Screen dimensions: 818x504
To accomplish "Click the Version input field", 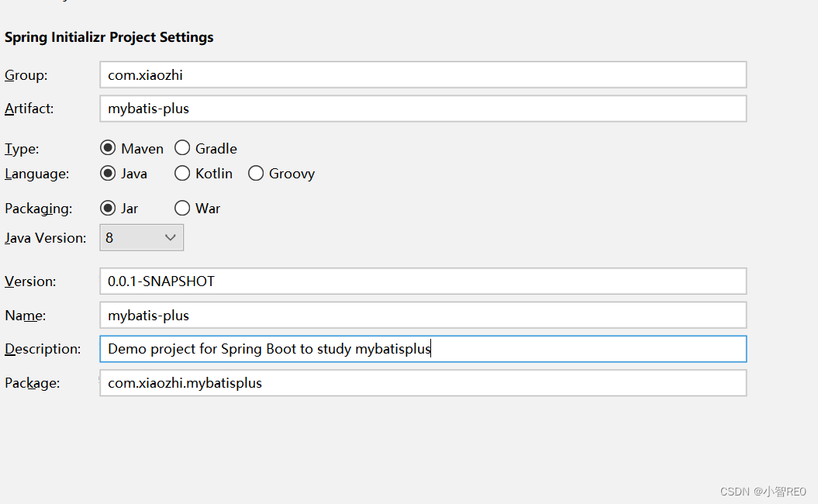I will (x=423, y=281).
